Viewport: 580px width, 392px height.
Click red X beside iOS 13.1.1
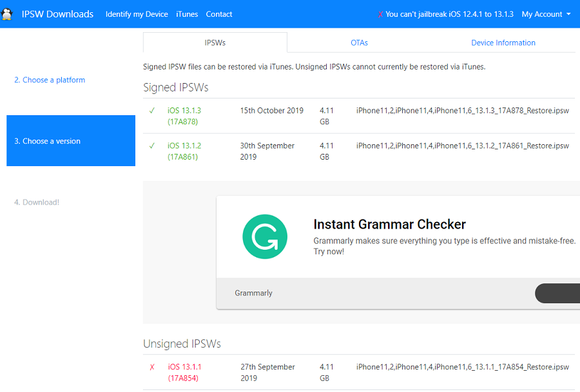(152, 367)
